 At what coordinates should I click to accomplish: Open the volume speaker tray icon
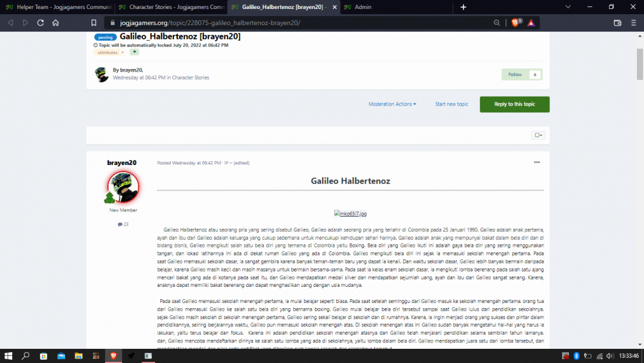point(609,356)
